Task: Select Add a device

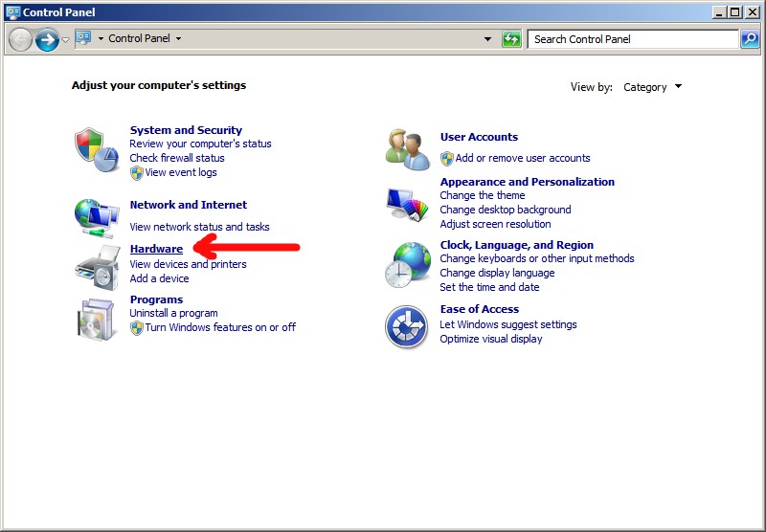Action: tap(159, 278)
